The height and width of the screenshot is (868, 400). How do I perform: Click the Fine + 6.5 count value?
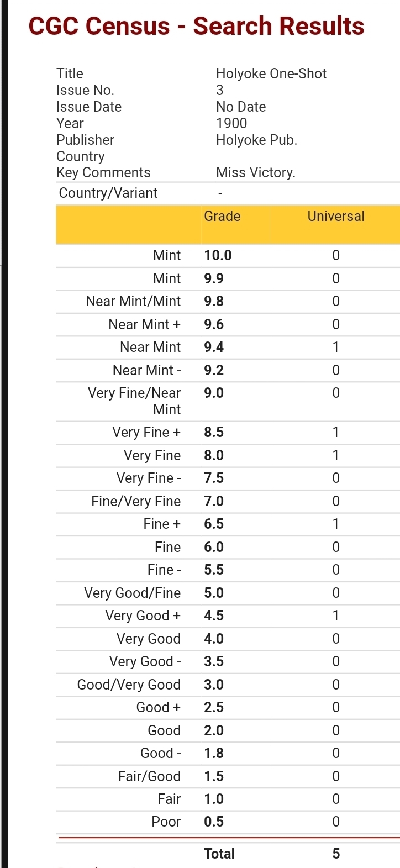tap(336, 524)
